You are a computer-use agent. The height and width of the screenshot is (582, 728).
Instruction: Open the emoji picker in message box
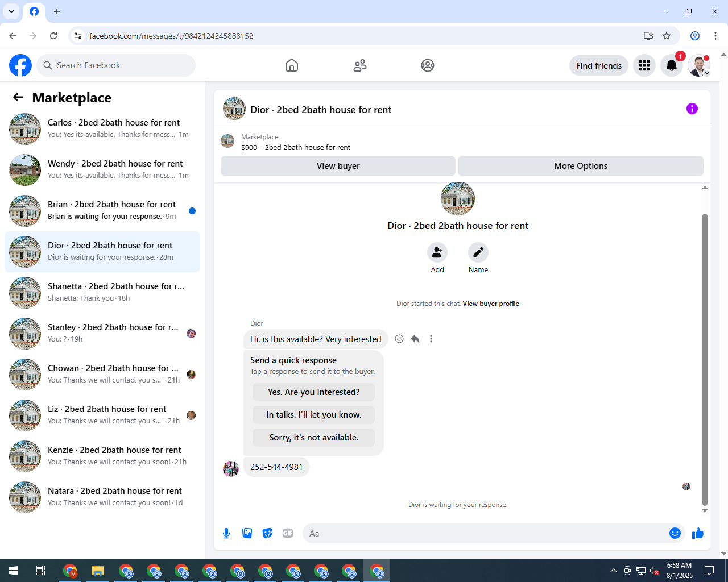click(x=675, y=533)
